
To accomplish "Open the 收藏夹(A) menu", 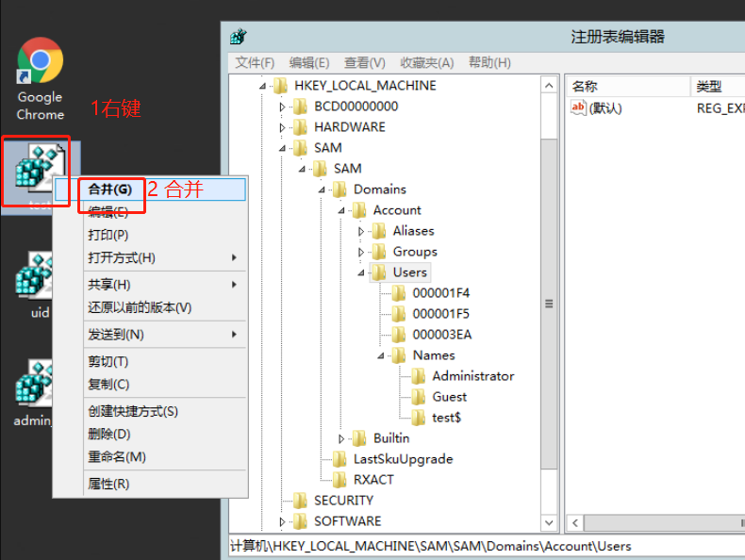I will click(x=426, y=62).
